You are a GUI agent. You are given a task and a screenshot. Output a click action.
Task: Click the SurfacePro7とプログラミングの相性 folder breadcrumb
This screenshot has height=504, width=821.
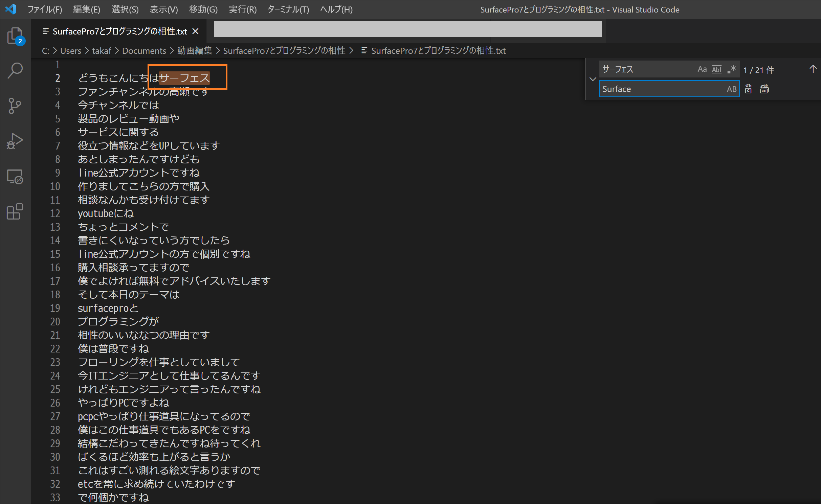point(284,51)
